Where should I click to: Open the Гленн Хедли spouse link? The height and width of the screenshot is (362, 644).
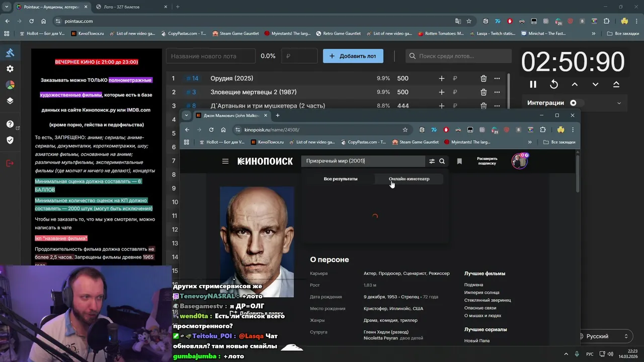click(x=386, y=332)
